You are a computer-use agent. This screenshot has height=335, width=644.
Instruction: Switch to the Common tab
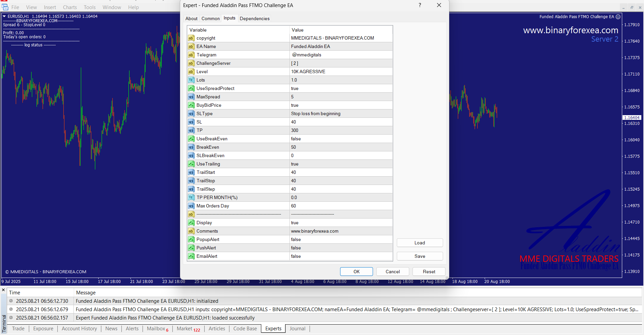tap(211, 19)
